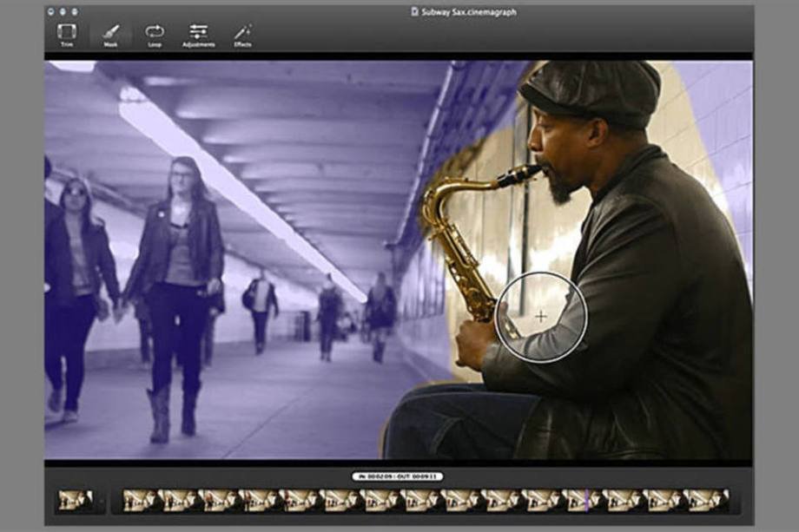Close the Subway Sax window
The width and height of the screenshot is (799, 532).
tap(53, 11)
